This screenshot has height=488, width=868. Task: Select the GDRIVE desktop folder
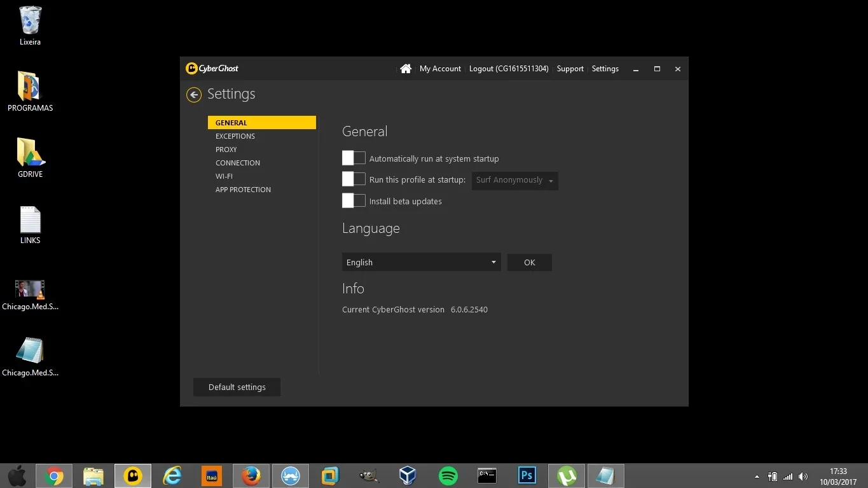coord(30,158)
